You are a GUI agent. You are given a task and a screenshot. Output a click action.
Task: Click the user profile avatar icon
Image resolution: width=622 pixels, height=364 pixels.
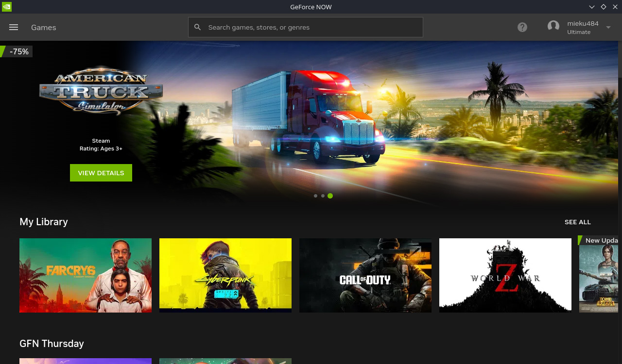[x=553, y=26]
